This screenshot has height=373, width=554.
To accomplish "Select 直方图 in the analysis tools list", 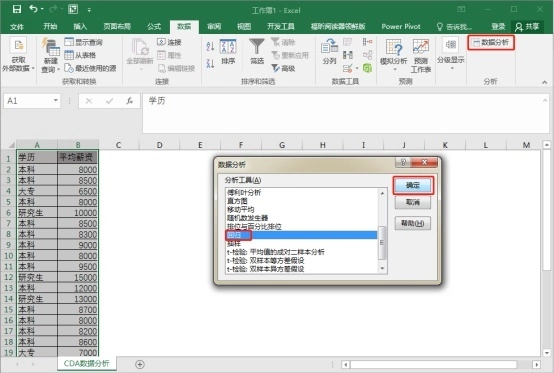I will pyautogui.click(x=237, y=201).
